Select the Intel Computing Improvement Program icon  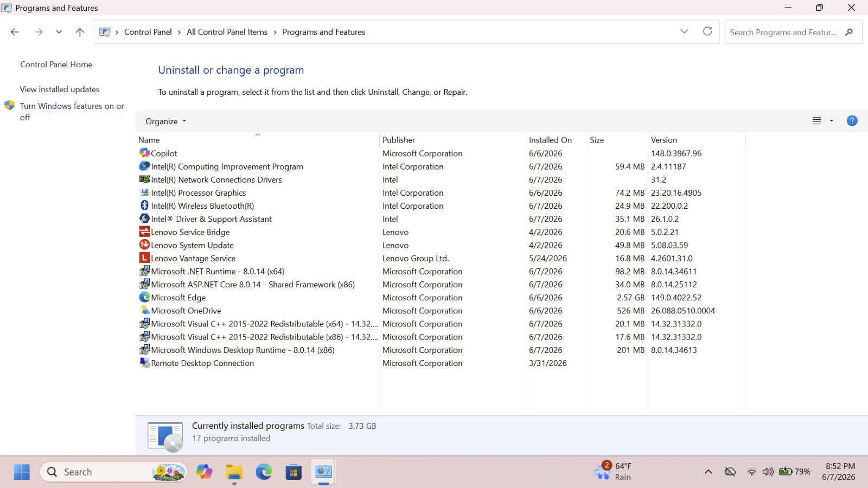144,166
